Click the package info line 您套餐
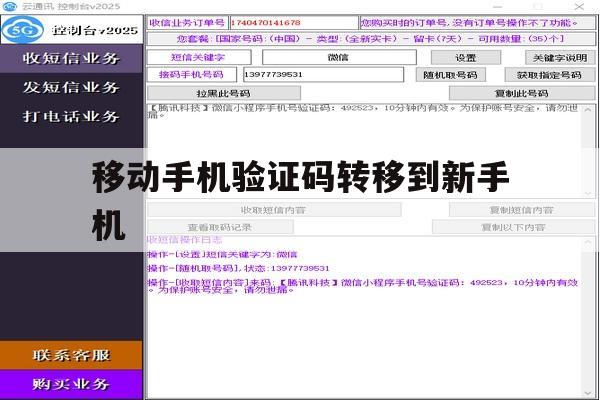This screenshot has width=600, height=400. [370, 39]
